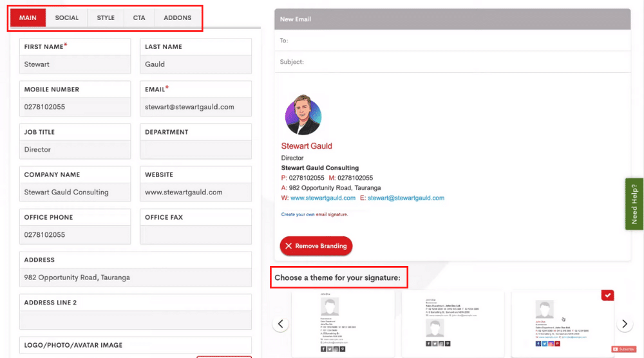
Task: Click the '982 Opportunity Road, Tauranga' preview text
Action: 335,188
